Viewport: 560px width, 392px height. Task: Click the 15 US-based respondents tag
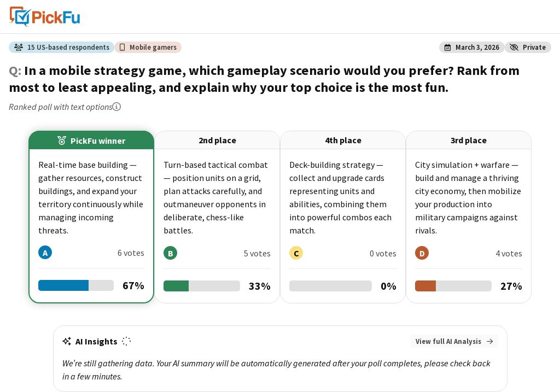pyautogui.click(x=61, y=47)
